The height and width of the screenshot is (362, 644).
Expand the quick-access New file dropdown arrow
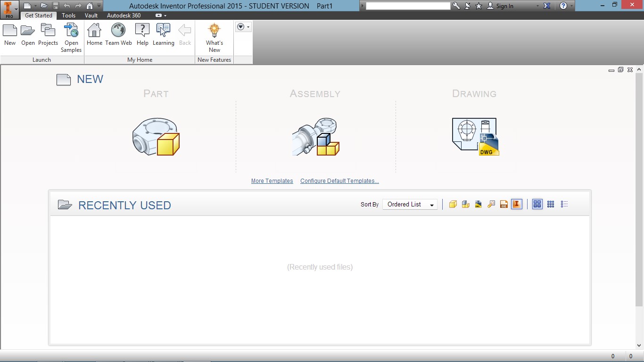click(x=35, y=6)
